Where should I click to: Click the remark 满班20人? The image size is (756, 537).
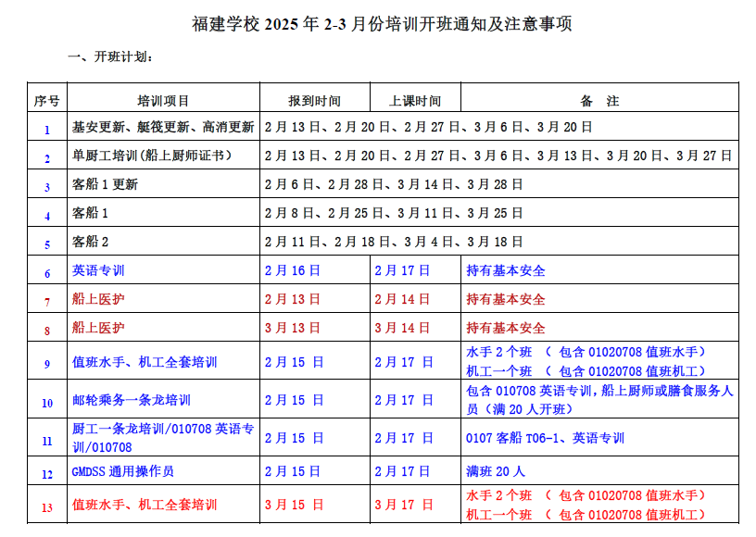495,471
